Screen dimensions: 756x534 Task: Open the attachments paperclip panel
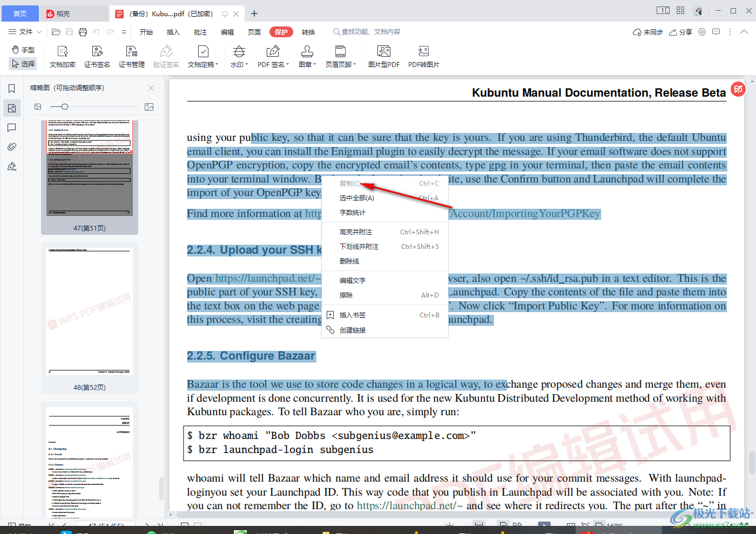click(x=12, y=147)
